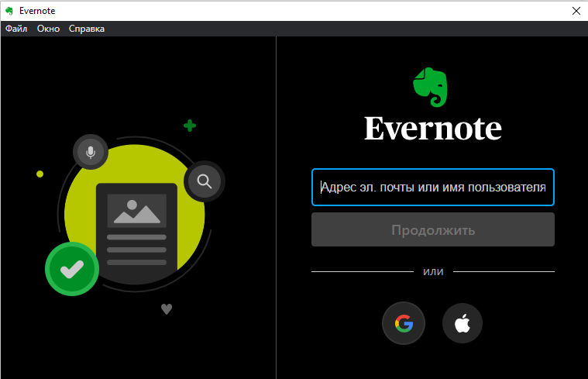This screenshot has width=588, height=379.
Task: Click the Evernote icon in title bar
Action: (9, 11)
